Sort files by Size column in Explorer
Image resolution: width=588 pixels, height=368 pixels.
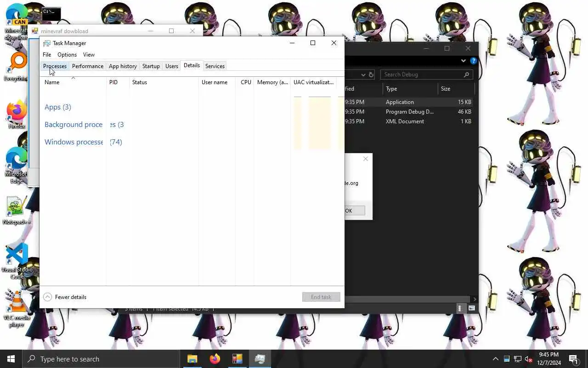[x=456, y=89]
